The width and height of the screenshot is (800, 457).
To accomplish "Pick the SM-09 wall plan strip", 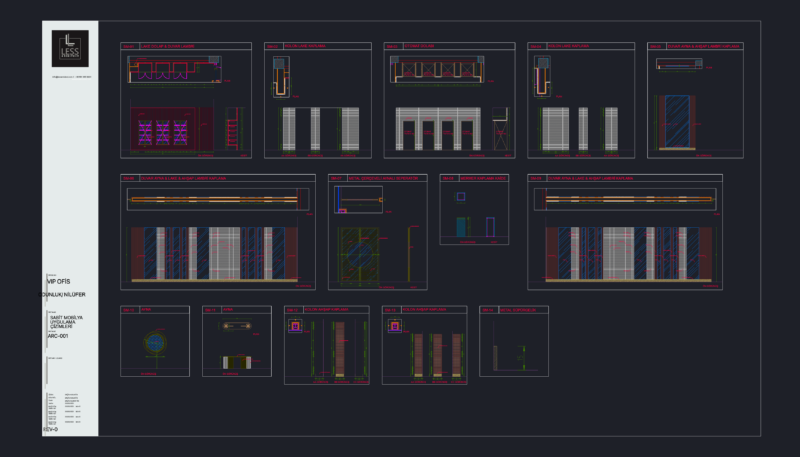I will tap(625, 199).
